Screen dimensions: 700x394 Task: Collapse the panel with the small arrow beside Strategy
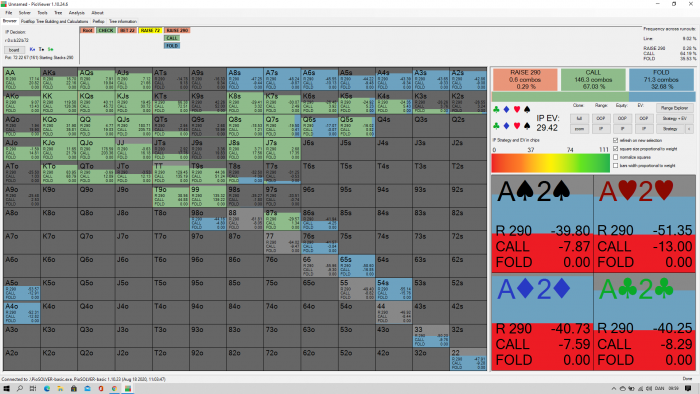[689, 129]
